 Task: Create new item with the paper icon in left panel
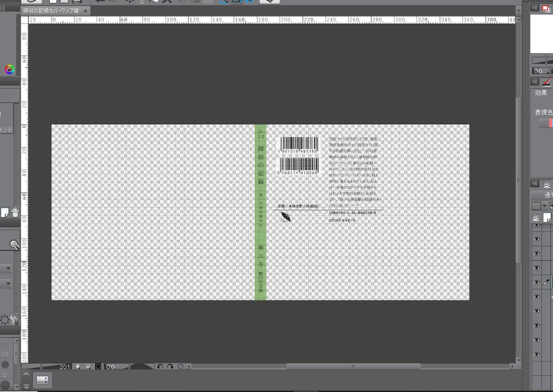click(5, 212)
